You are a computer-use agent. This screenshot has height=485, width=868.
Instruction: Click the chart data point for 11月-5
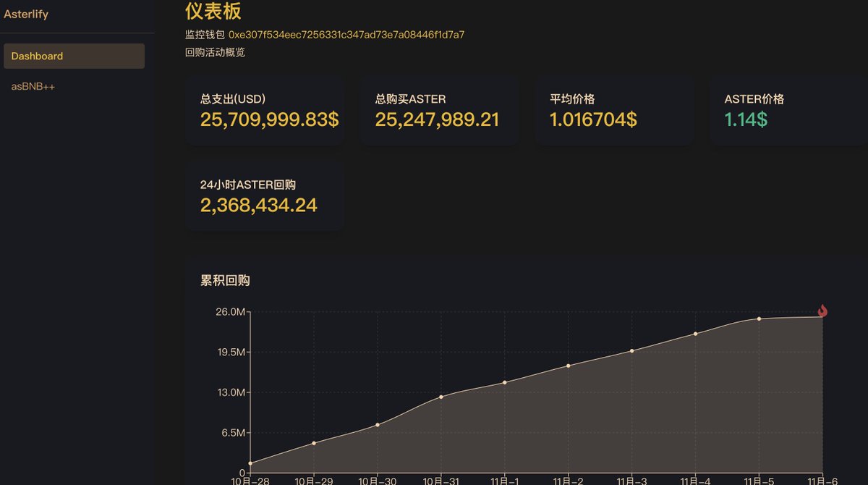coord(759,319)
